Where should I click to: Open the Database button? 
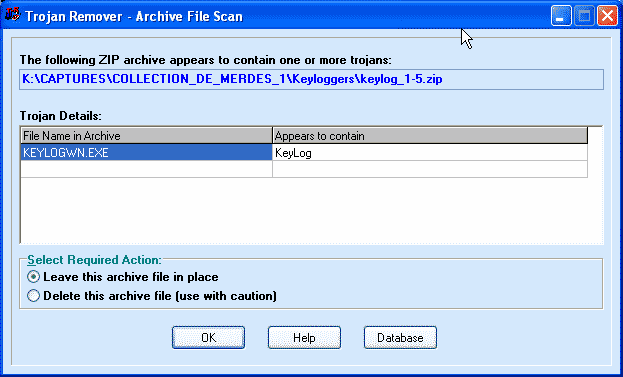400,338
